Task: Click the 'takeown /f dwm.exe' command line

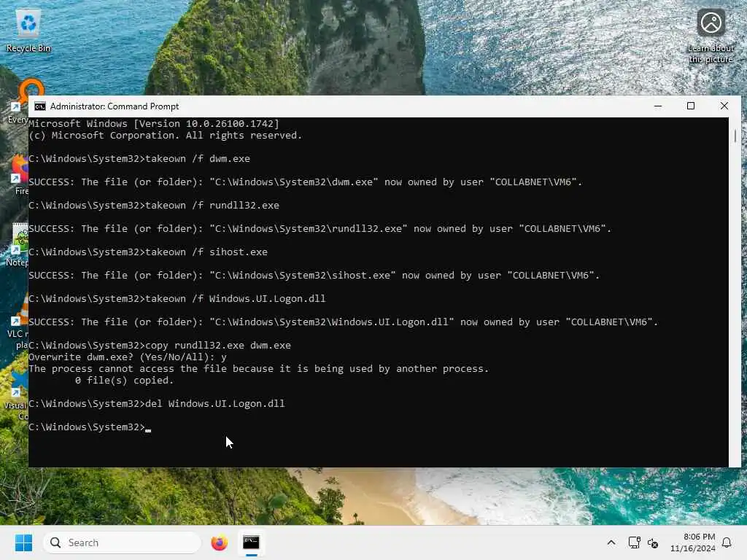Action: pos(139,158)
